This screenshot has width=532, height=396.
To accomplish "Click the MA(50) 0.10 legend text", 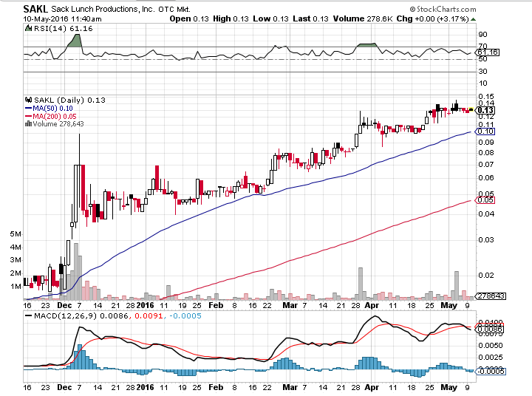I will (52, 109).
